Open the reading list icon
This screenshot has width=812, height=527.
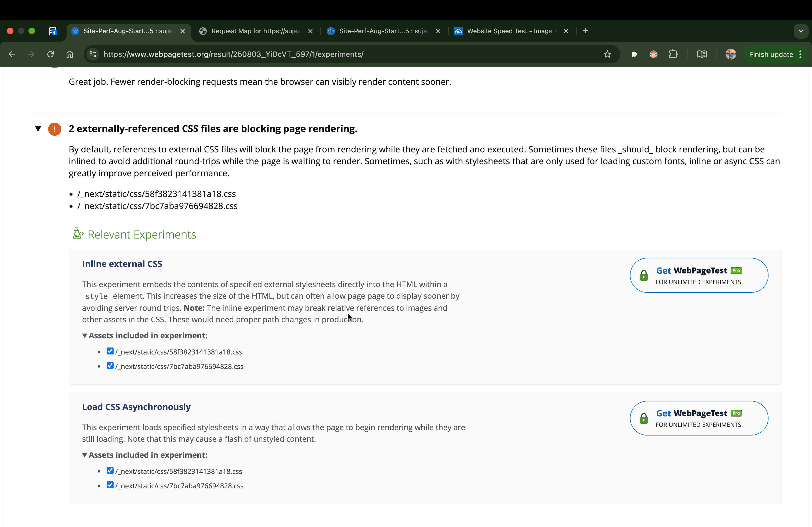point(702,54)
